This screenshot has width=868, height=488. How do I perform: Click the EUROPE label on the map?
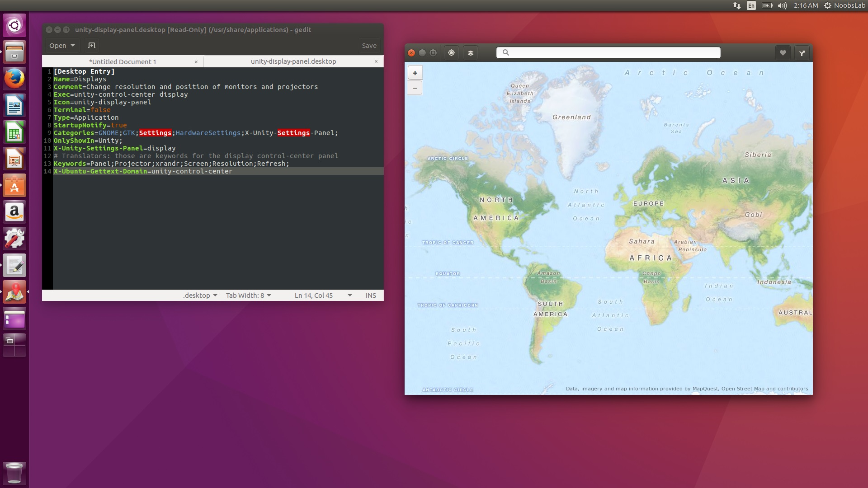pyautogui.click(x=648, y=204)
